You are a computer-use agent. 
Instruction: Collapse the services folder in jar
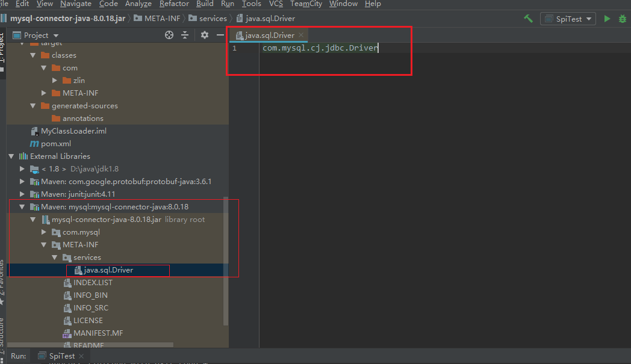pyautogui.click(x=55, y=258)
